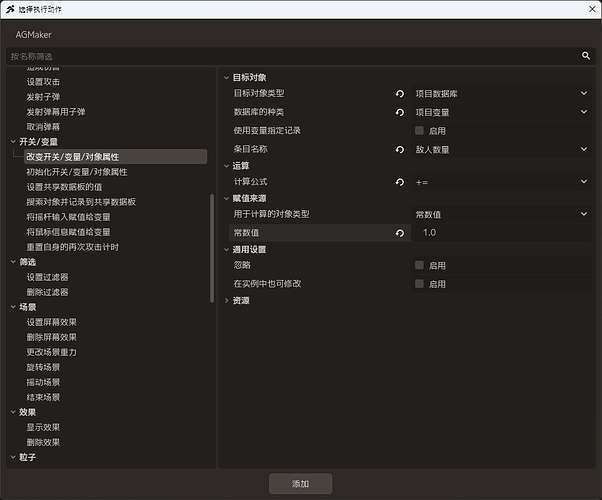The image size is (602, 500).
Task: Select 删除效果 action
Action: click(43, 442)
